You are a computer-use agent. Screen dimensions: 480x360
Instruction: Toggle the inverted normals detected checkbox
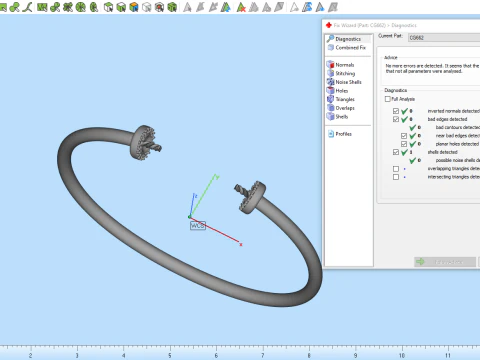point(396,111)
